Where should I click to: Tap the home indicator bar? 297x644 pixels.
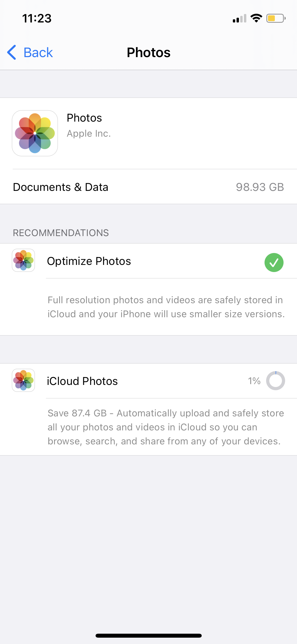click(149, 636)
